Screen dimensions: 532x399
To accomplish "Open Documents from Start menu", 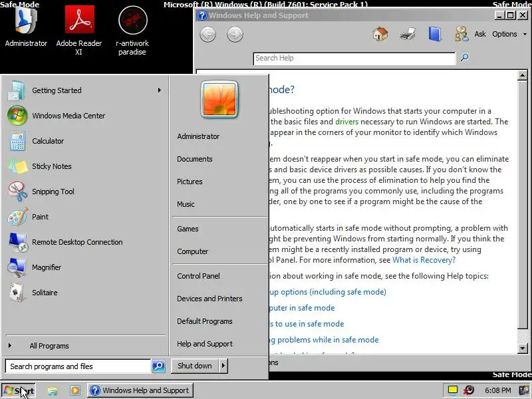I will [x=194, y=159].
